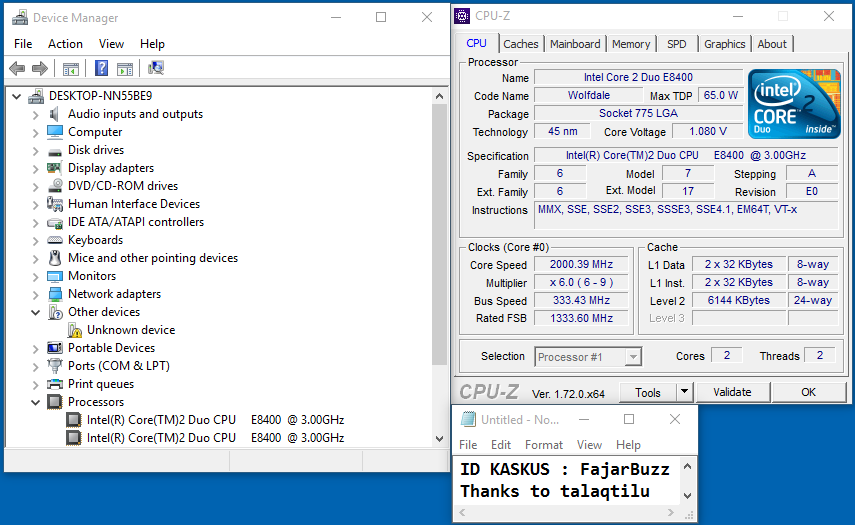Select the Display adapters category icon
The height and width of the screenshot is (525, 855).
click(55, 168)
